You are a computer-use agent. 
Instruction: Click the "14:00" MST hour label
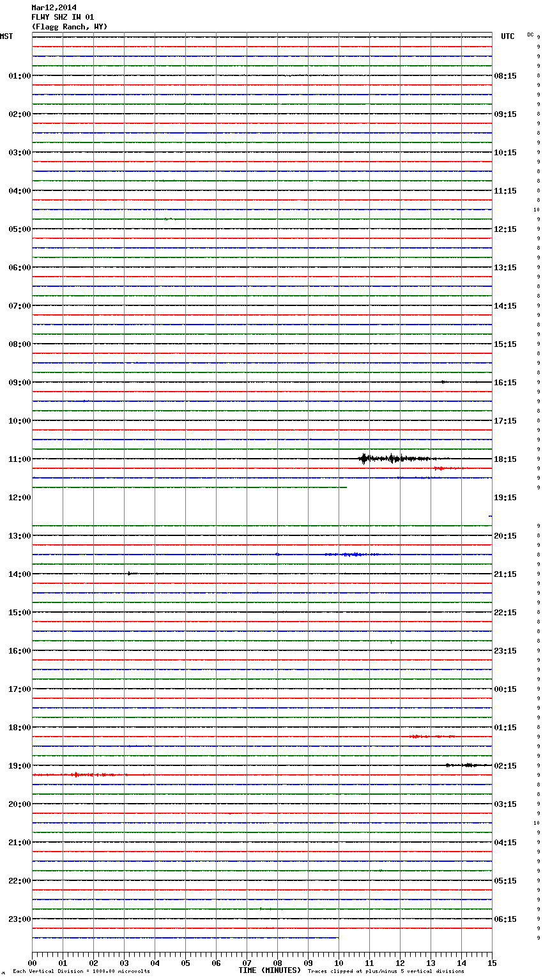[19, 574]
